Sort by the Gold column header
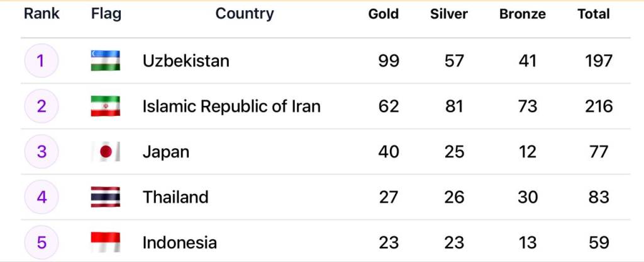Screen dimensions: 644x262 (x=384, y=14)
